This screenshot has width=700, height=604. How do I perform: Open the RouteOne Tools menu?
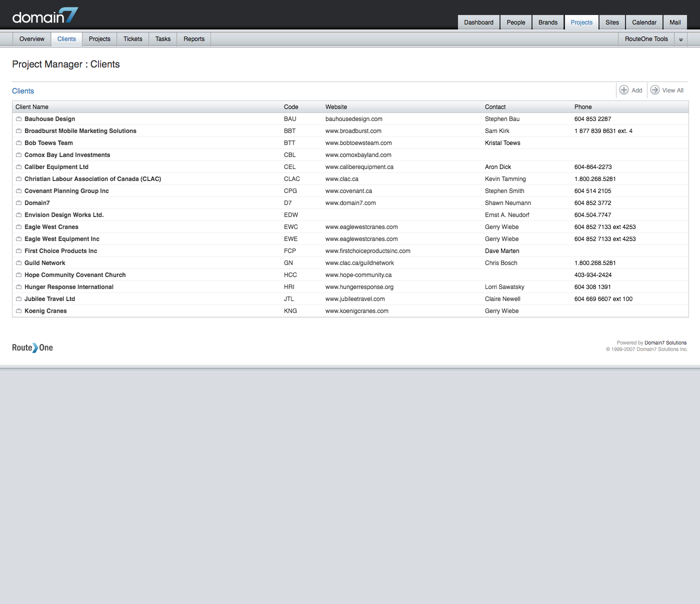click(646, 39)
